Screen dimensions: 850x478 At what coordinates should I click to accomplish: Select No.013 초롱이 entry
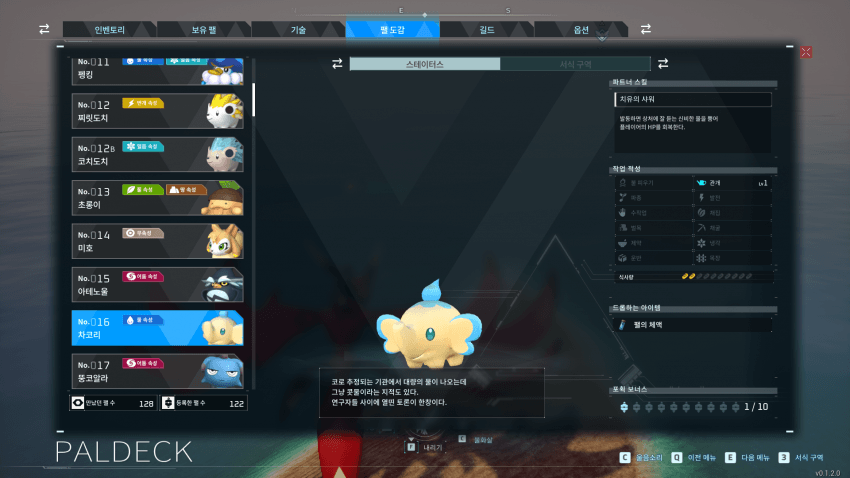[158, 198]
